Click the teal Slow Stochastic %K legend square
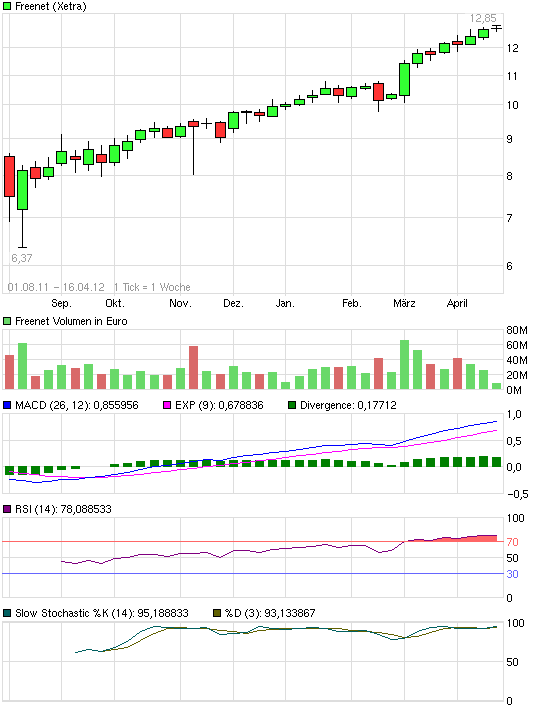Screen dimensions: 545x710 pos(7,613)
